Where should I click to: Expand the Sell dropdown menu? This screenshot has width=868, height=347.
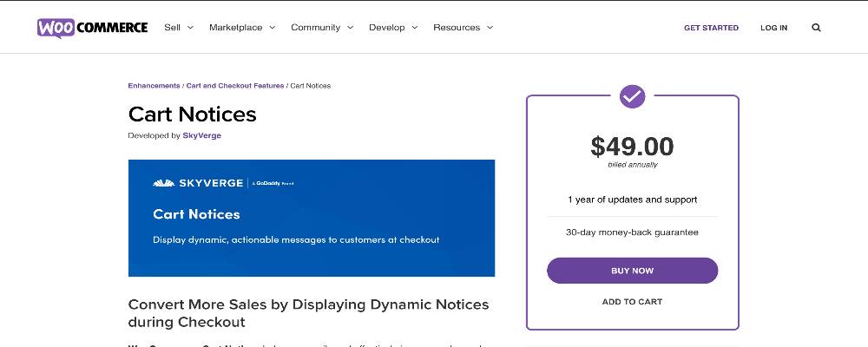tap(179, 28)
